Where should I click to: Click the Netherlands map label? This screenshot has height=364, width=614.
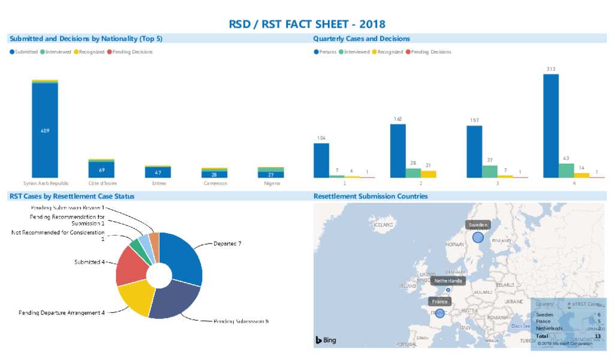pyautogui.click(x=447, y=281)
